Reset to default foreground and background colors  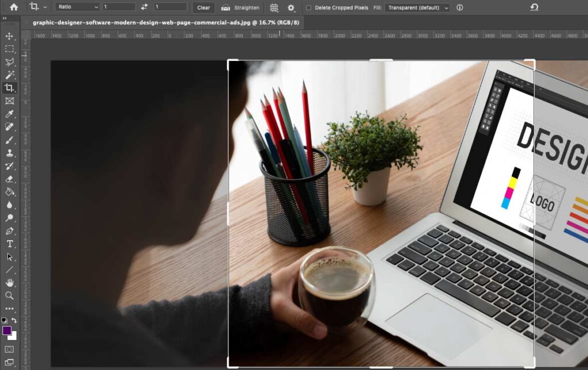click(4, 320)
